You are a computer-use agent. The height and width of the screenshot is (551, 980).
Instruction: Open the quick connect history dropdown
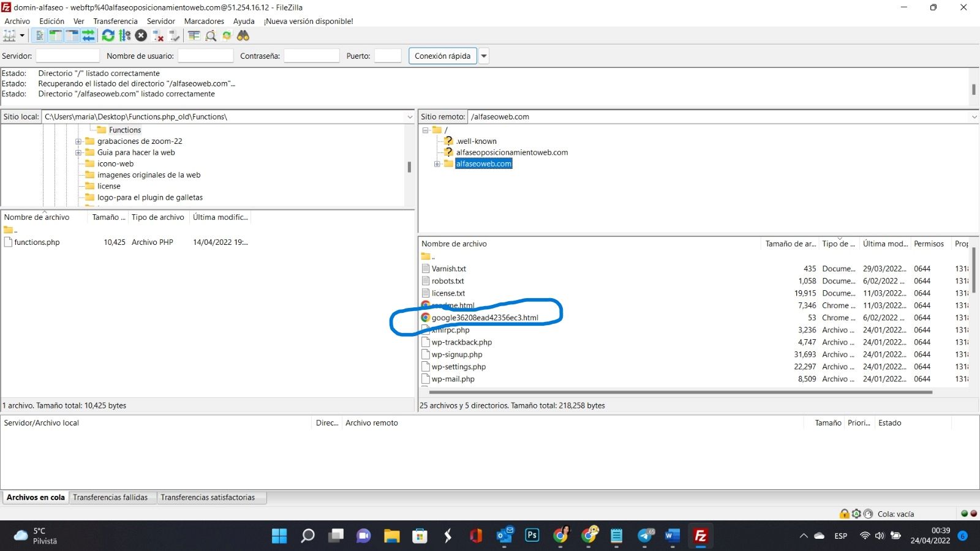(x=484, y=56)
